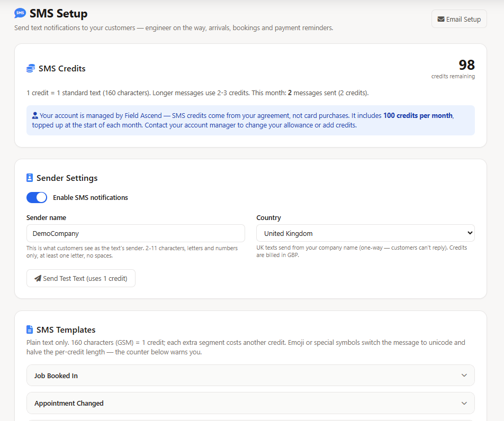504x421 pixels.
Task: Click the 'credits remaining' caption
Action: (453, 76)
